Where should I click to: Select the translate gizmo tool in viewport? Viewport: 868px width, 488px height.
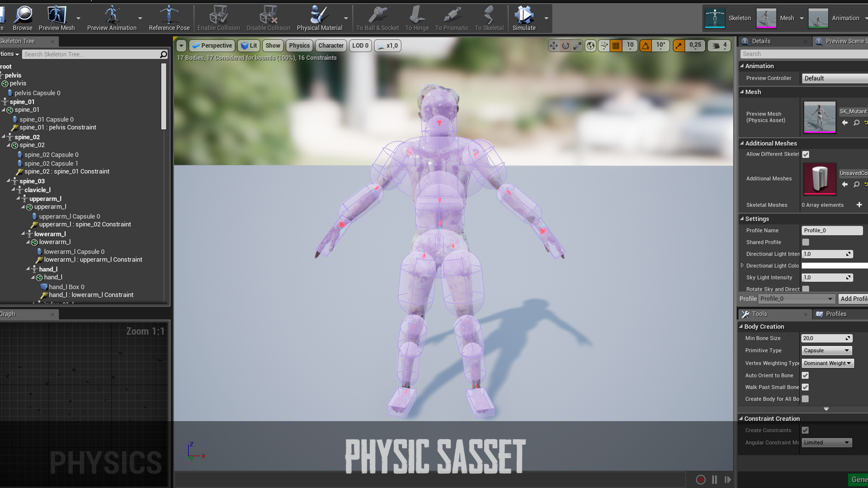pos(553,46)
